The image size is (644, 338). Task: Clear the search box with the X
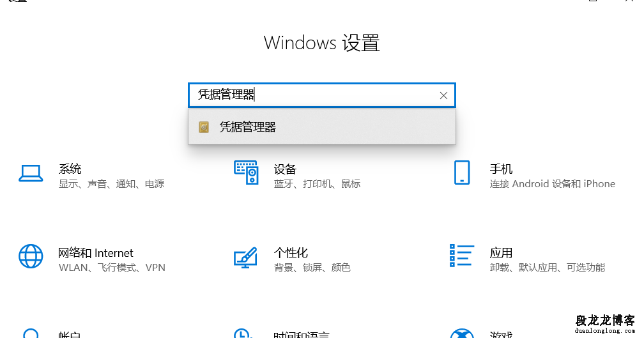click(443, 96)
